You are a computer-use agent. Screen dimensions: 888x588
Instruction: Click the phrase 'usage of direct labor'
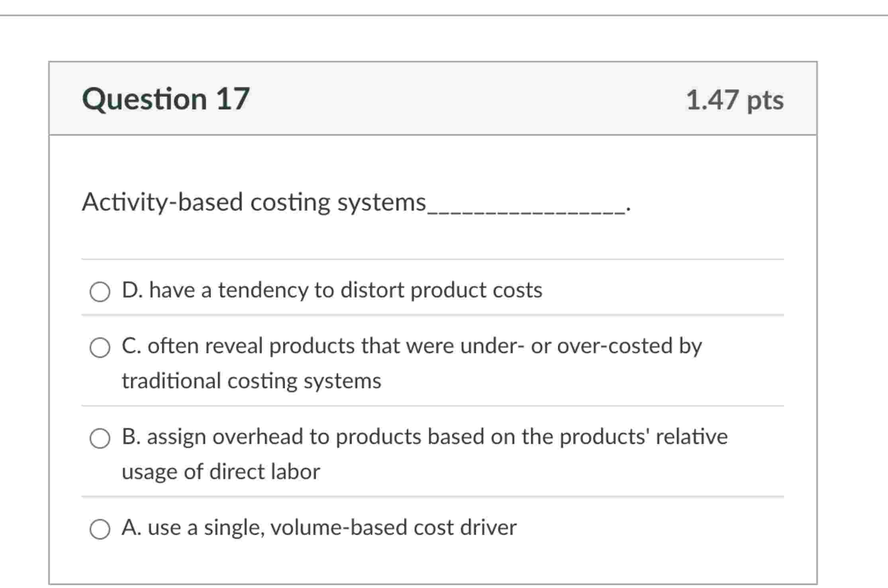(x=221, y=472)
